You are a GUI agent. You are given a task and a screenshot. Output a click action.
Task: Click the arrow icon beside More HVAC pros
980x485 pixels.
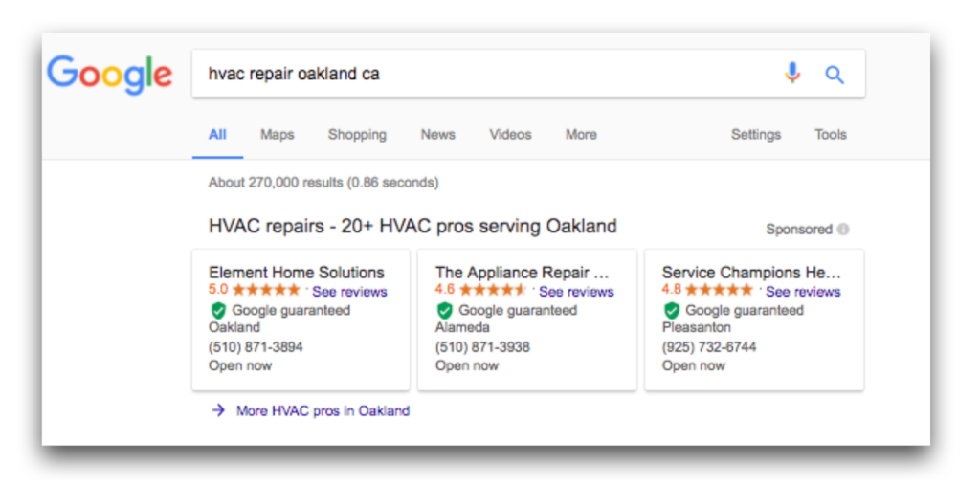pos(217,410)
